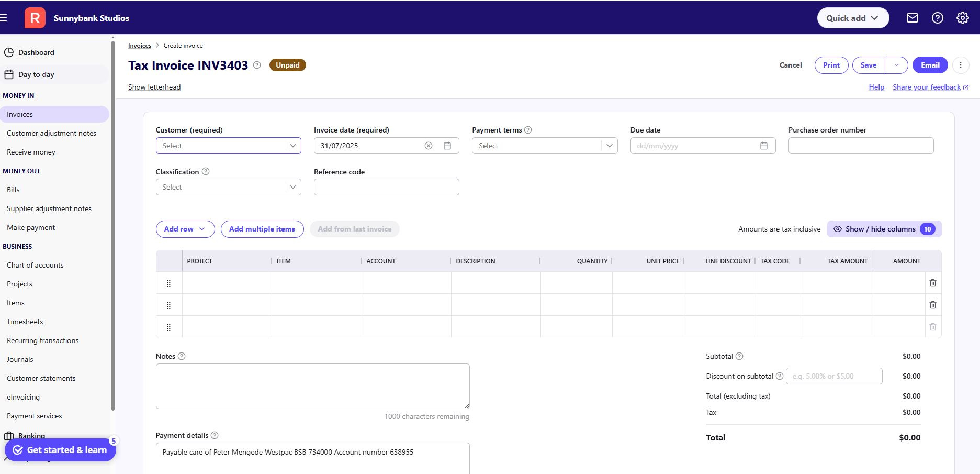This screenshot has width=980, height=474.
Task: Open Receive money in sidebar
Action: tap(31, 152)
